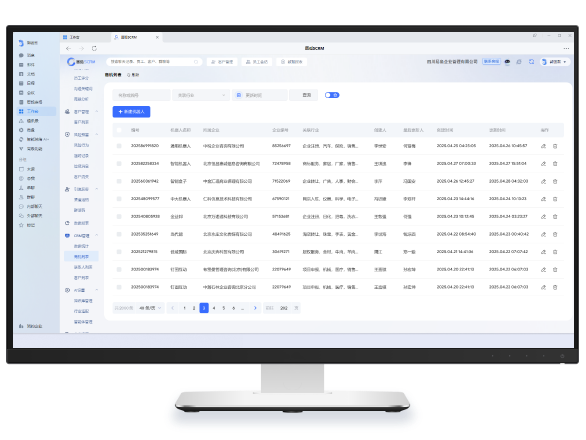Click the delete trash icon in the first row
Screen dimensions: 586x440
click(555, 146)
